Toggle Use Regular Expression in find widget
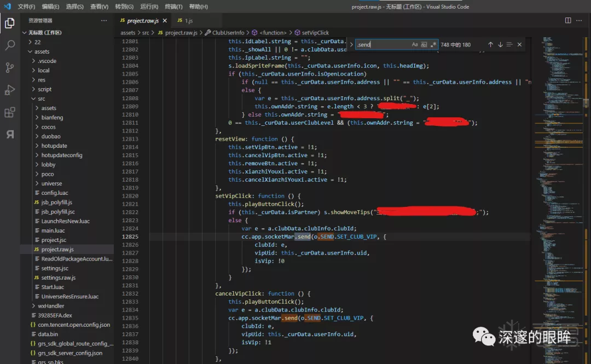The width and height of the screenshot is (591, 364). (433, 44)
